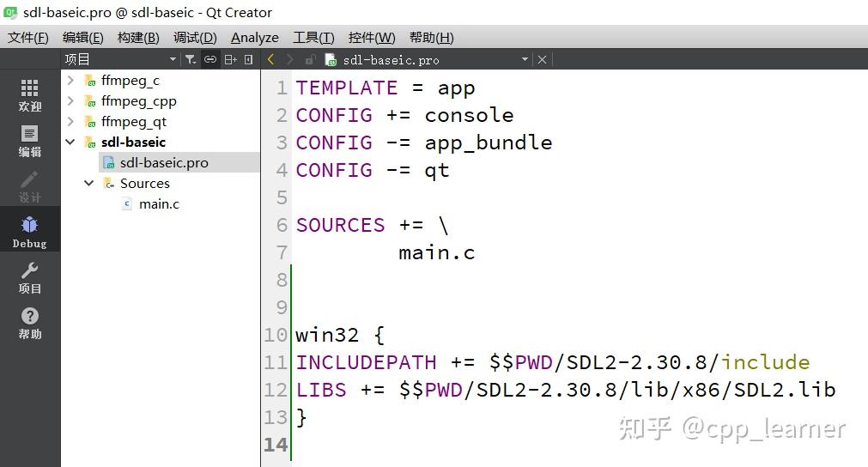
Task: Click the word console on line 2
Action: pos(470,115)
